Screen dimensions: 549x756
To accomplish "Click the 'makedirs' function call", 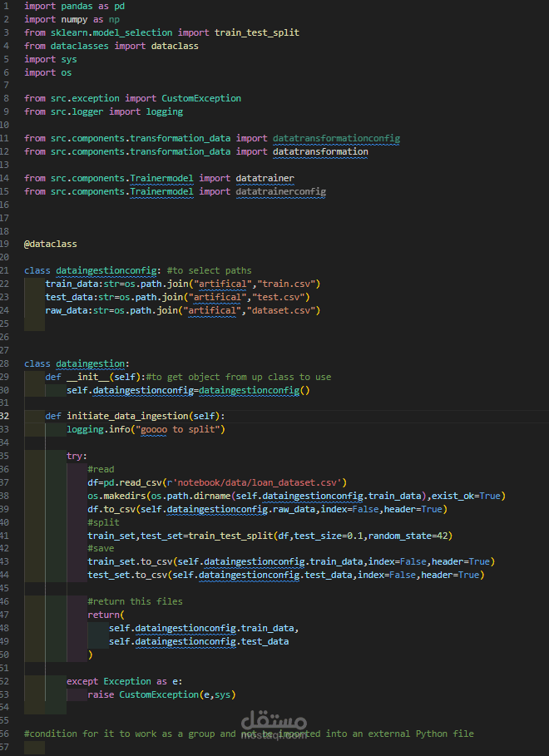I will click(x=125, y=497).
